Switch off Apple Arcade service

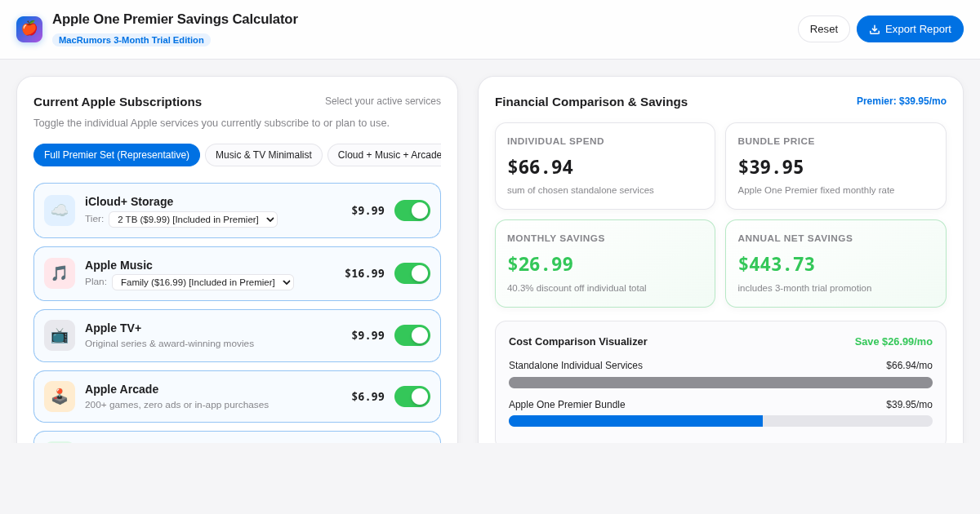[x=412, y=397]
